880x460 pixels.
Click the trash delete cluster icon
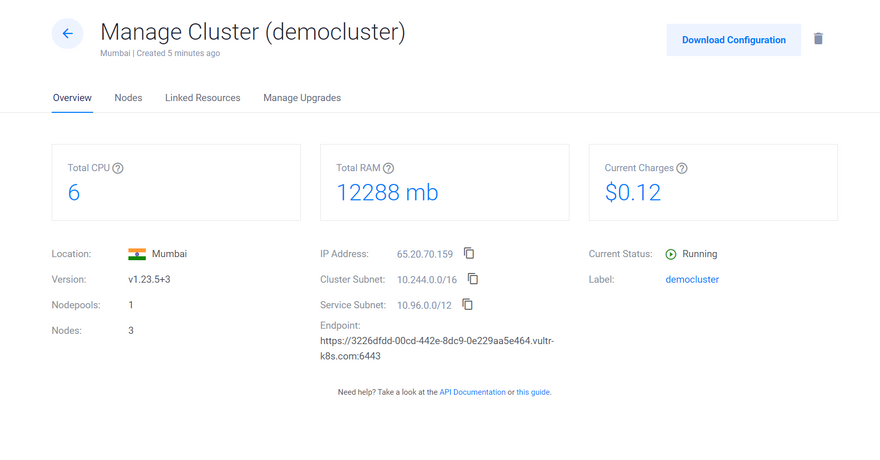pos(818,39)
